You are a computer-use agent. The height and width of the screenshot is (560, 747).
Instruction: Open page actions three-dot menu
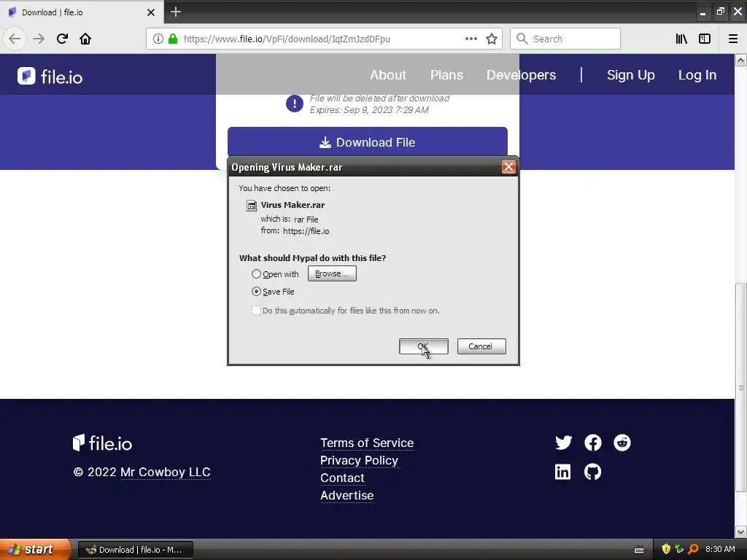[x=471, y=39]
